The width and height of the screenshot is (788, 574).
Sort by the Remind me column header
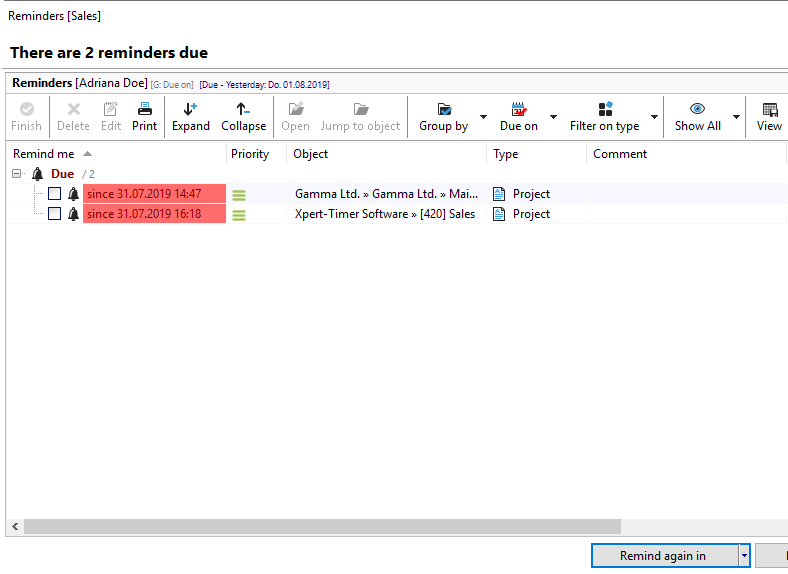44,154
